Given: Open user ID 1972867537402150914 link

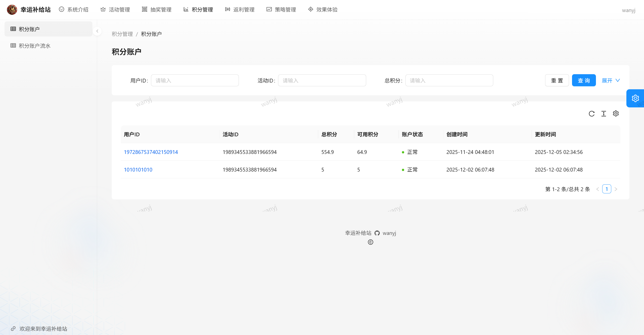Looking at the screenshot, I should click(151, 152).
